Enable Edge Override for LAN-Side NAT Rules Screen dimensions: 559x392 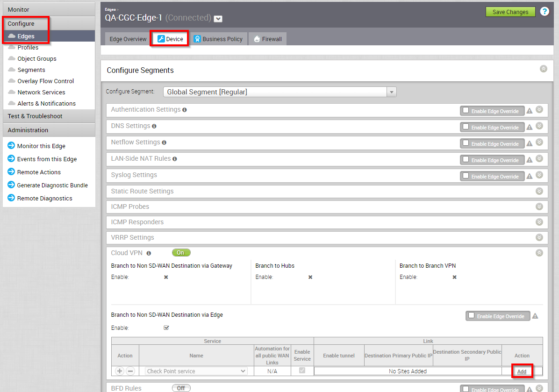point(466,160)
